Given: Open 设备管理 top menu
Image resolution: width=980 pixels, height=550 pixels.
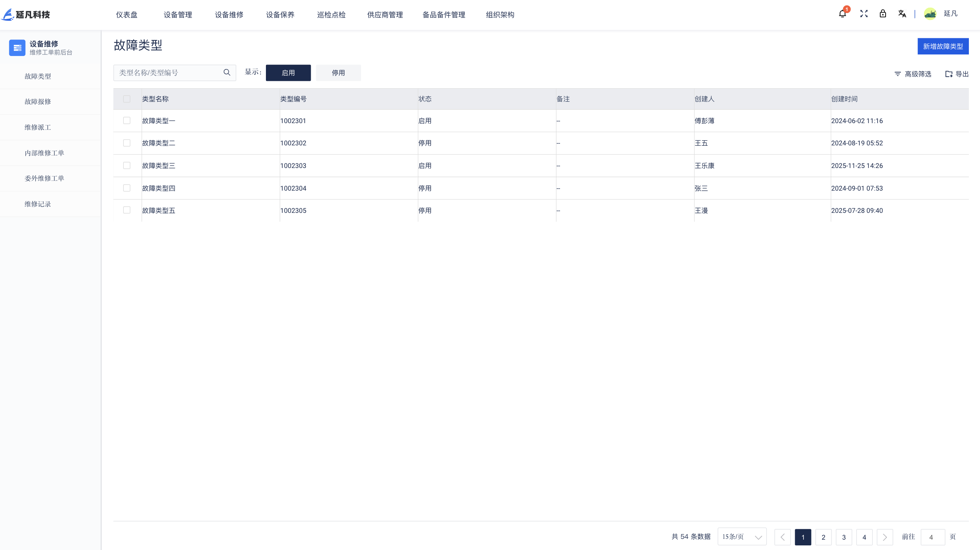Looking at the screenshot, I should [x=178, y=15].
